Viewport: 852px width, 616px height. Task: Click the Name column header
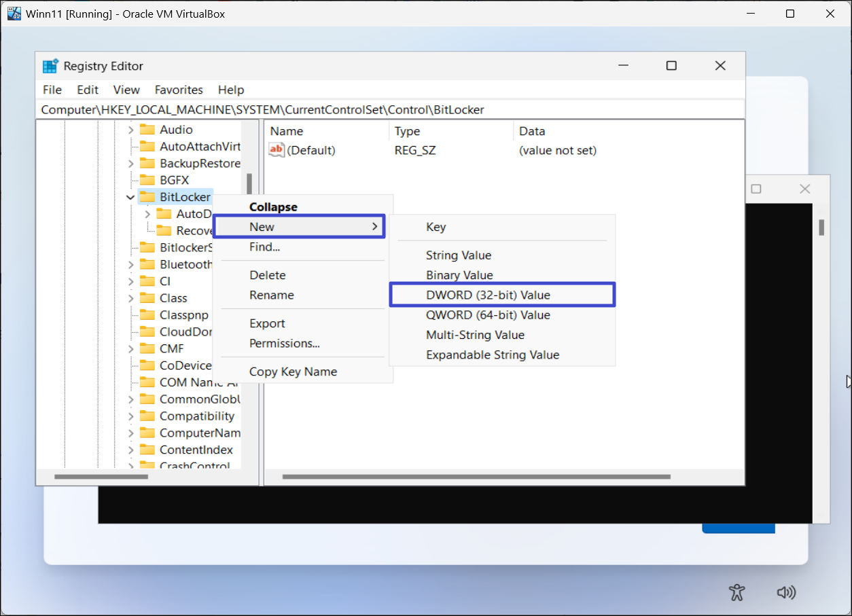[287, 131]
